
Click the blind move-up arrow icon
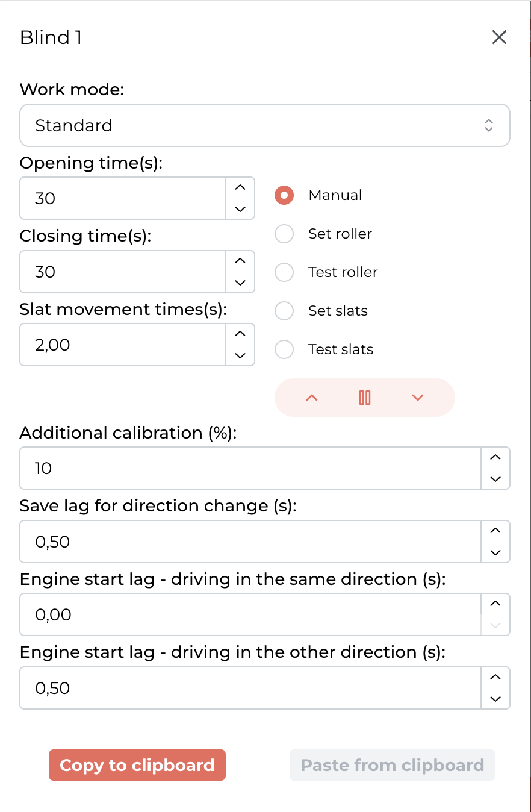point(312,398)
